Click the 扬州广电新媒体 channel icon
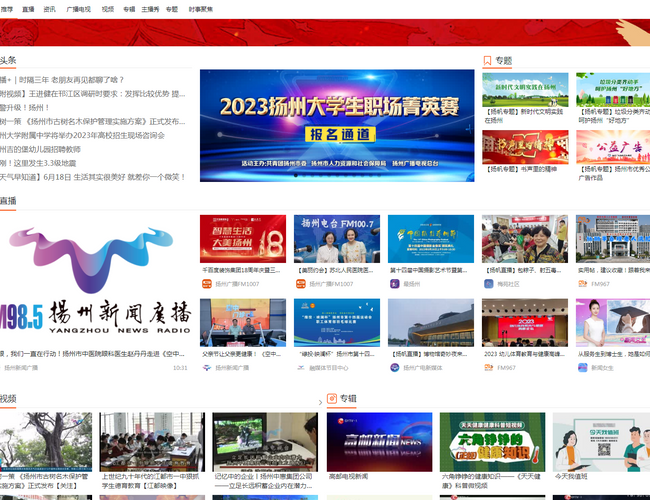Image resolution: width=650 pixels, height=500 pixels. pos(394,367)
